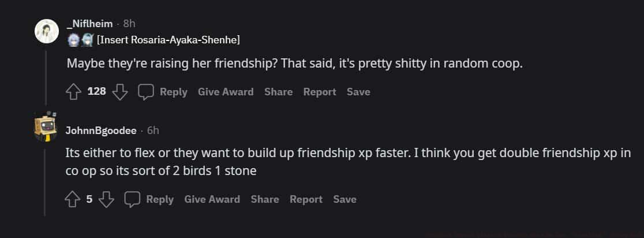Click the _Niflheim username link
This screenshot has height=238, width=644.
click(89, 24)
